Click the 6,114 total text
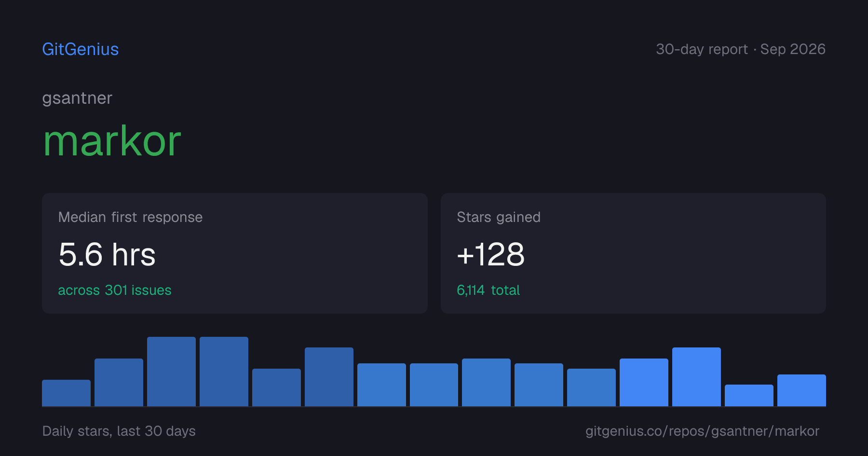This screenshot has height=456, width=868. pyautogui.click(x=488, y=290)
